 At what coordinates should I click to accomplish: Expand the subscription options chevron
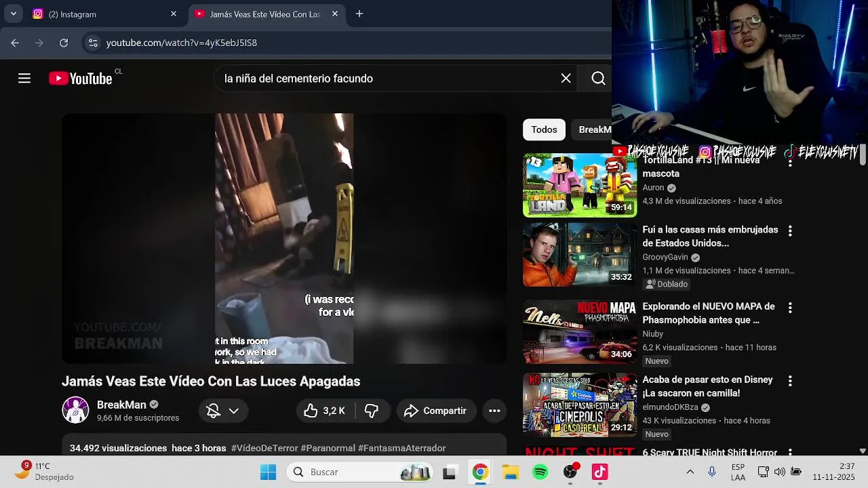[x=233, y=411]
